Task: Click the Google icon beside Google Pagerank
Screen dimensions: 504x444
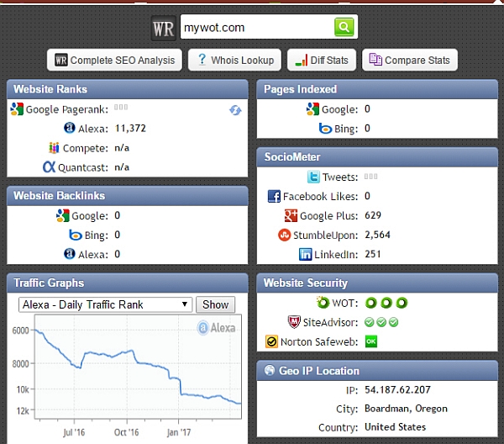Action: [x=17, y=109]
